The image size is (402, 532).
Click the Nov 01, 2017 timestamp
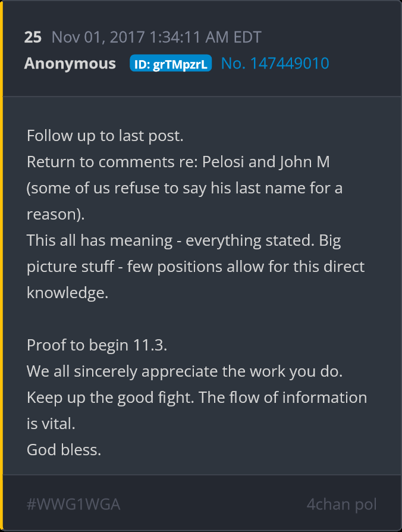pyautogui.click(x=156, y=37)
